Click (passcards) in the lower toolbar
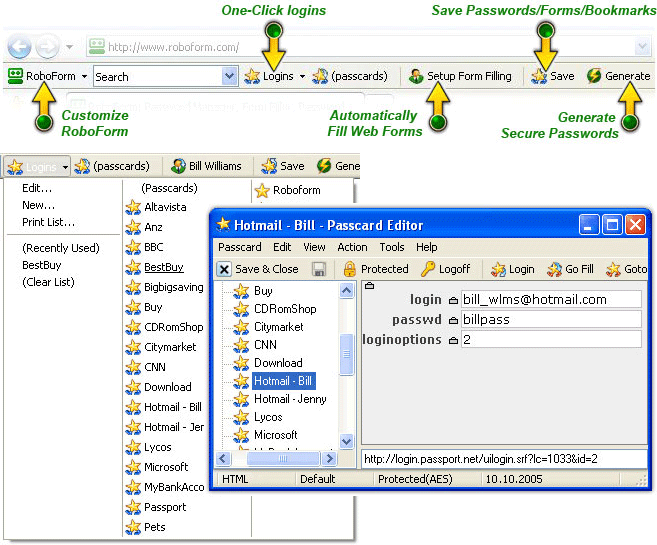657x545 pixels. pos(112,166)
